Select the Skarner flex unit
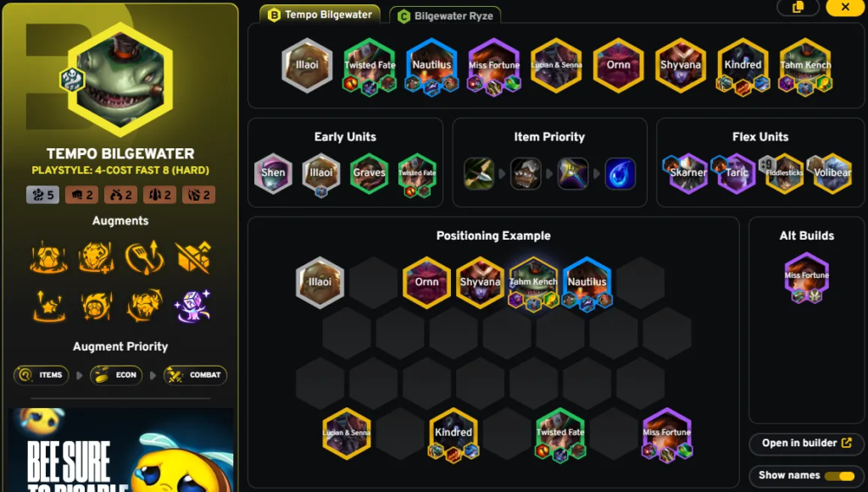868x492 pixels. [688, 173]
